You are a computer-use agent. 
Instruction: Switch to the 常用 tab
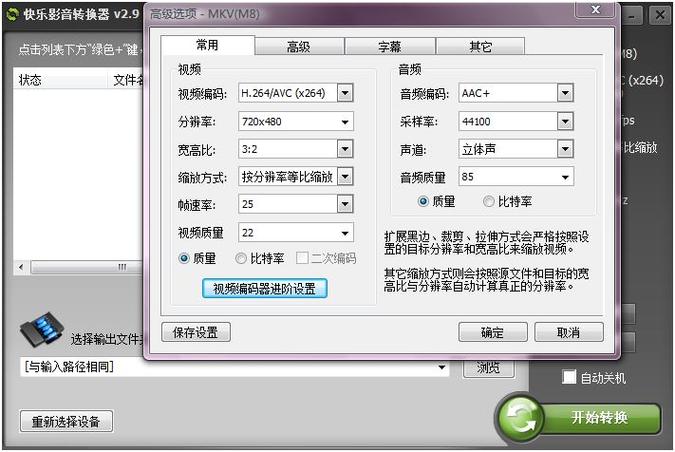click(207, 45)
